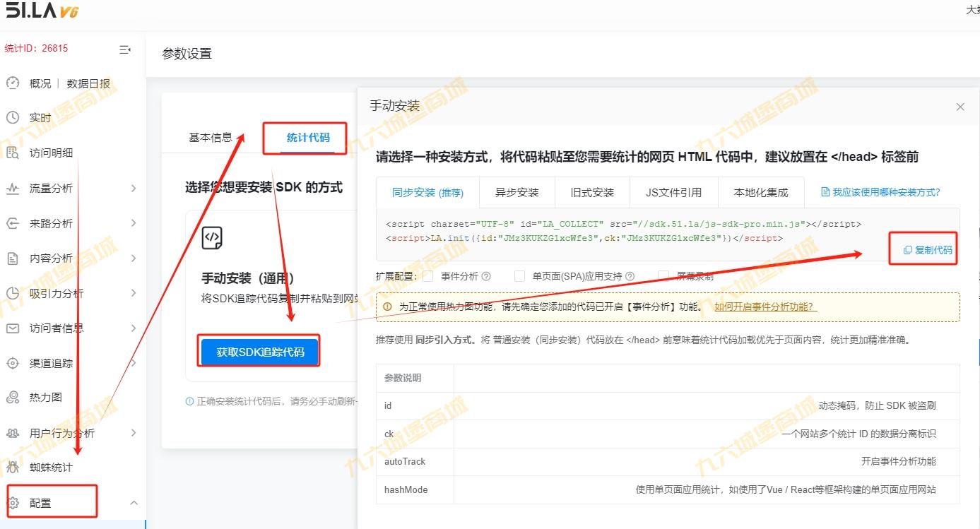This screenshot has height=529, width=980.
Task: Open 实时 in the sidebar
Action: pyautogui.click(x=40, y=118)
